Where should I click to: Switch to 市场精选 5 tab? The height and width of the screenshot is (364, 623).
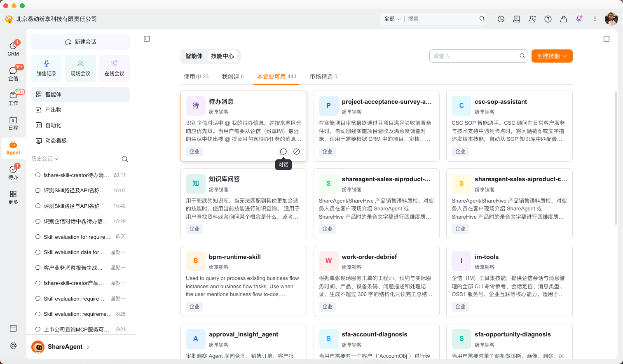tap(323, 77)
